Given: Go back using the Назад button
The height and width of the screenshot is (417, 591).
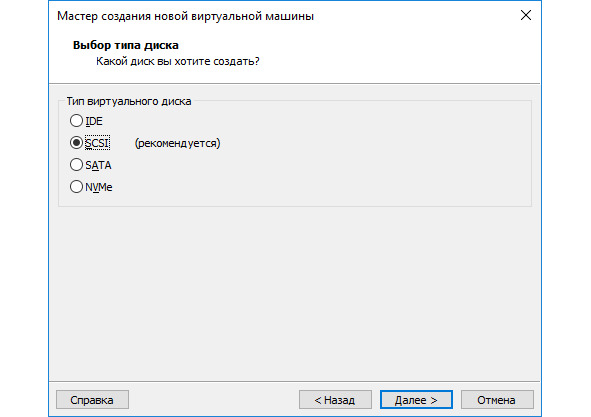Looking at the screenshot, I should click(x=335, y=400).
